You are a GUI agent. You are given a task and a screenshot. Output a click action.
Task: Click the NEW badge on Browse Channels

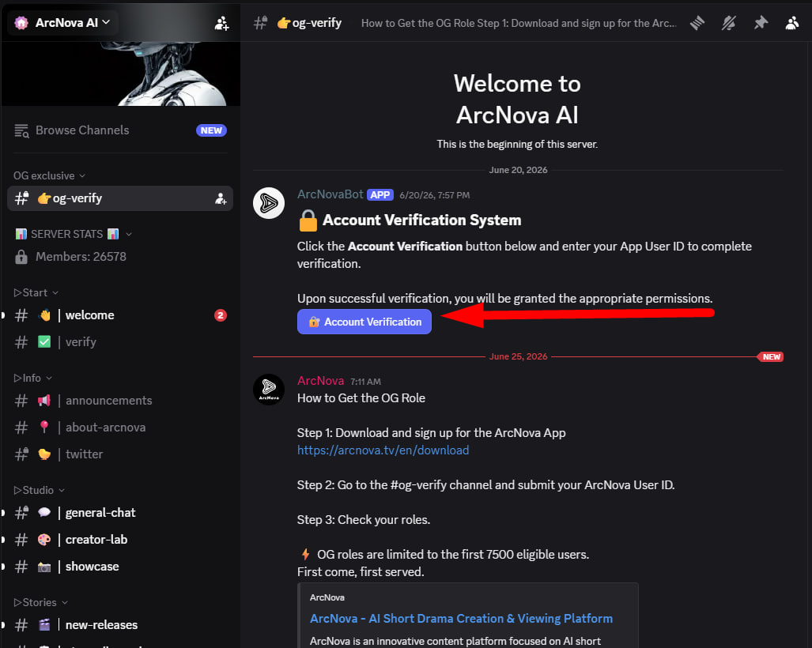pos(211,130)
